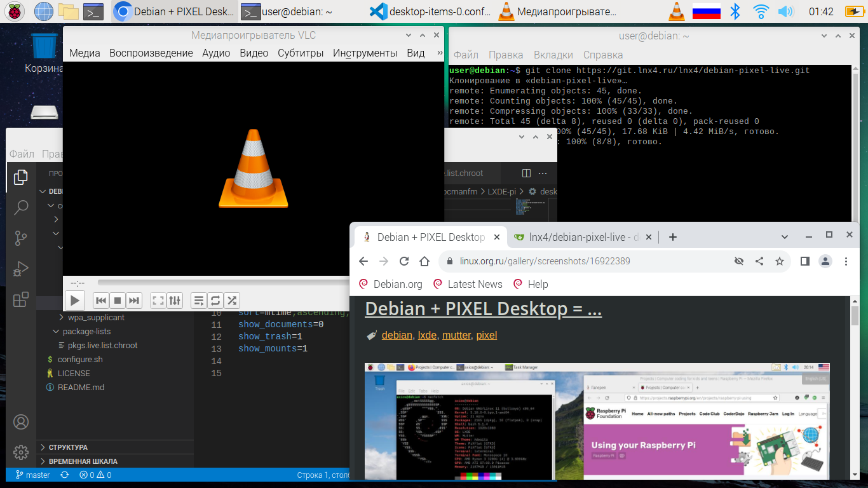Toggle random shuffle in VLC

tap(232, 301)
